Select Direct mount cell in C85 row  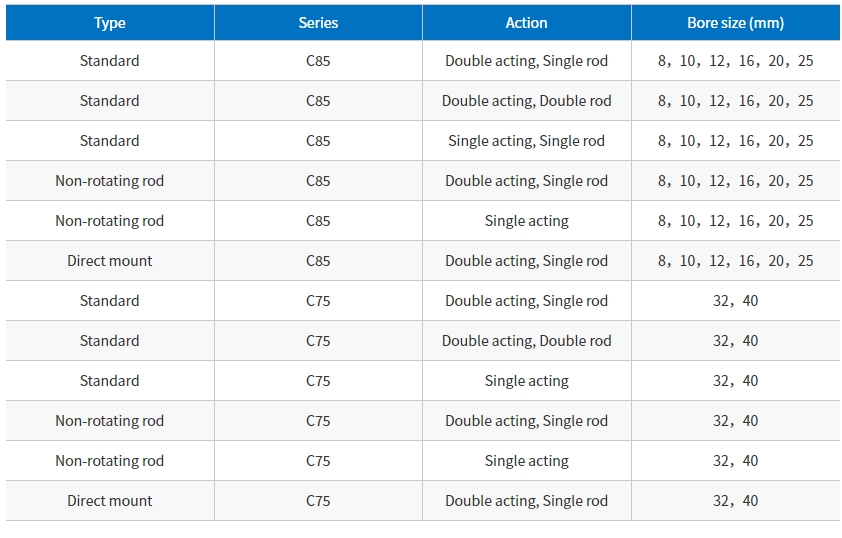(x=110, y=261)
